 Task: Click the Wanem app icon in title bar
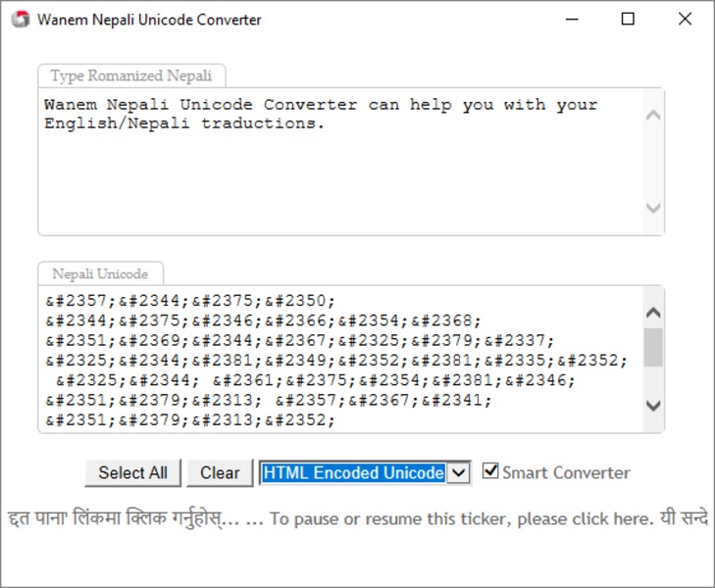(x=19, y=20)
